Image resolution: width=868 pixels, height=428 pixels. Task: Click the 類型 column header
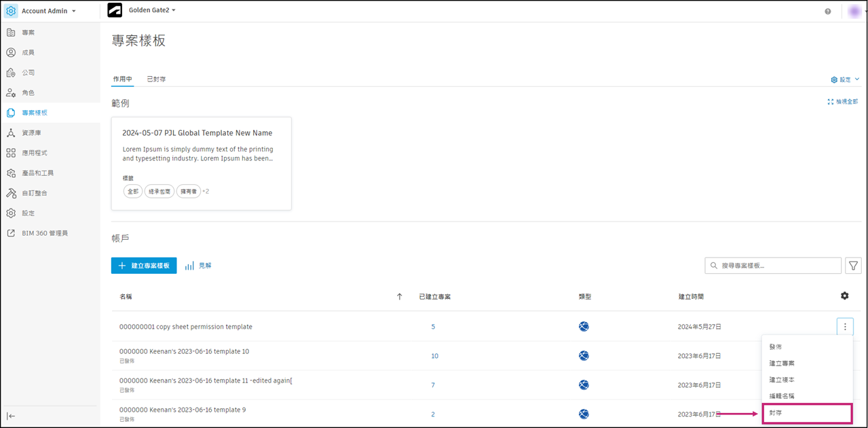pyautogui.click(x=585, y=297)
